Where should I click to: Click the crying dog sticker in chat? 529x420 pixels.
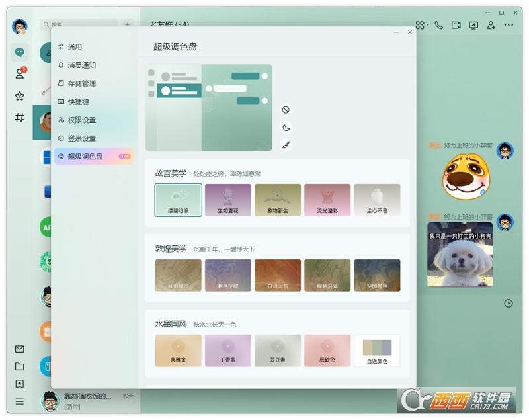click(466, 176)
